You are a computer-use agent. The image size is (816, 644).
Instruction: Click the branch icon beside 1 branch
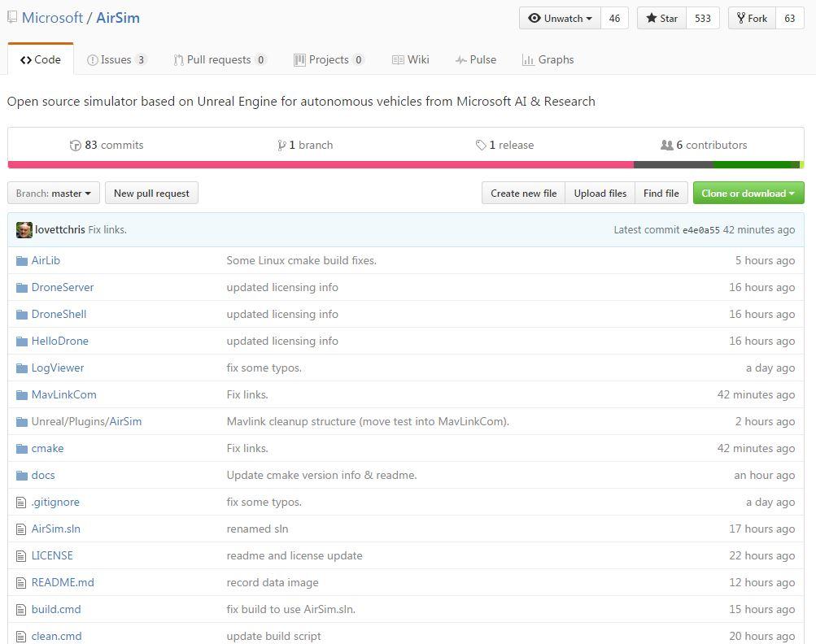coord(281,146)
